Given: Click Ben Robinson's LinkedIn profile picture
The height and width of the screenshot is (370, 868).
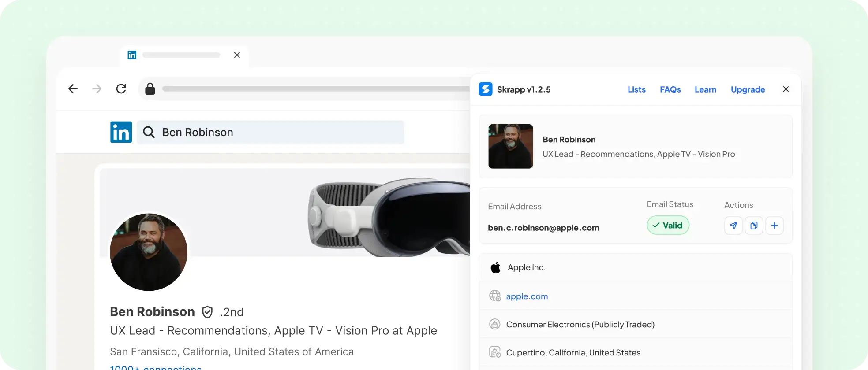Looking at the screenshot, I should pos(149,252).
